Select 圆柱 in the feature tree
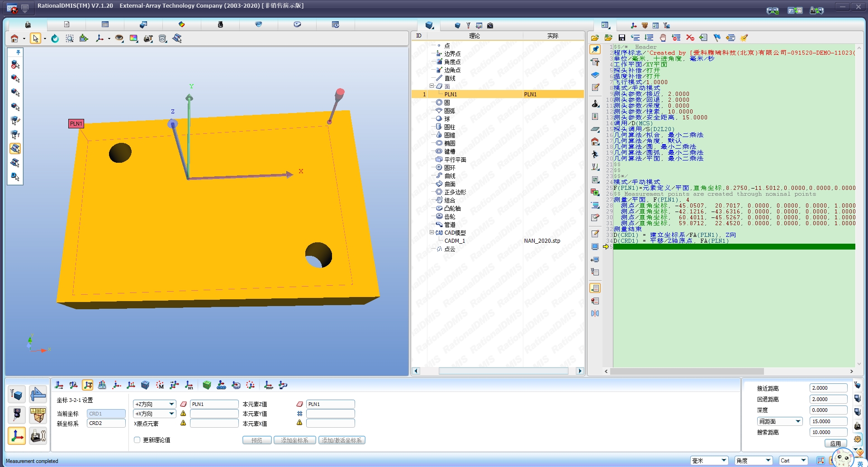The height and width of the screenshot is (467, 868). click(450, 127)
